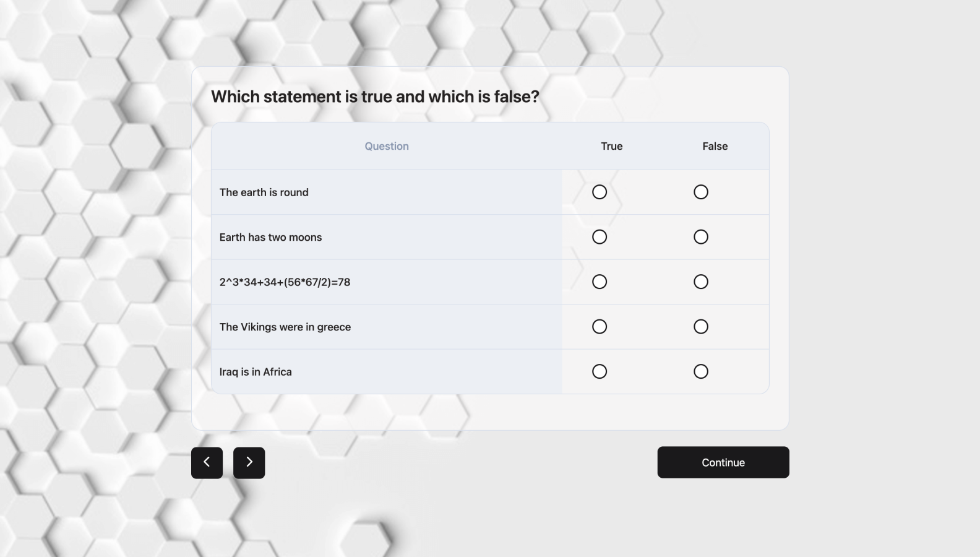The height and width of the screenshot is (557, 980).
Task: Click the Continue button
Action: tap(723, 462)
